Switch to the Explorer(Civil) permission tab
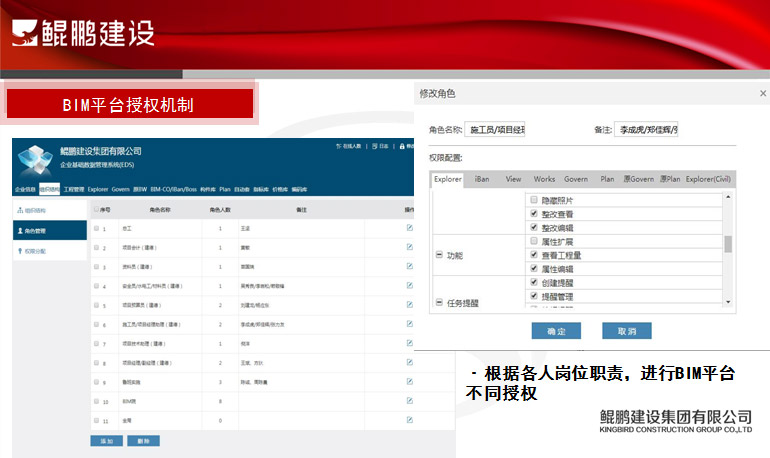This screenshot has height=458, width=770. point(708,179)
